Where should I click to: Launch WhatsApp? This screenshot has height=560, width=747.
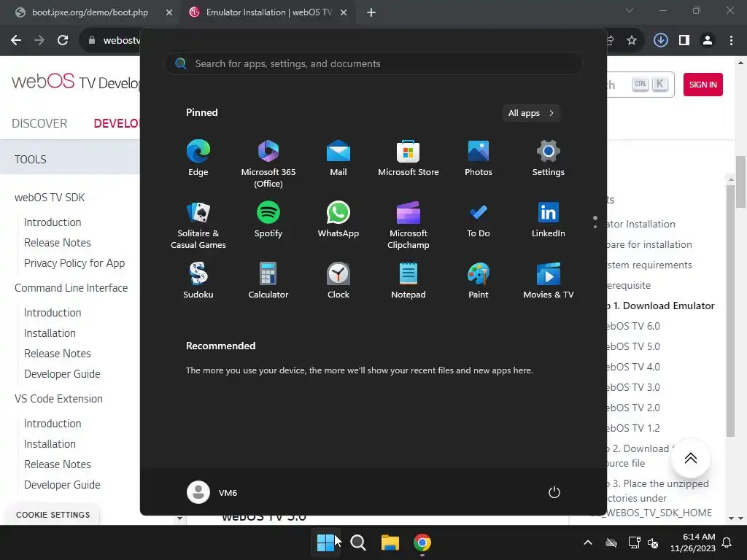338,220
